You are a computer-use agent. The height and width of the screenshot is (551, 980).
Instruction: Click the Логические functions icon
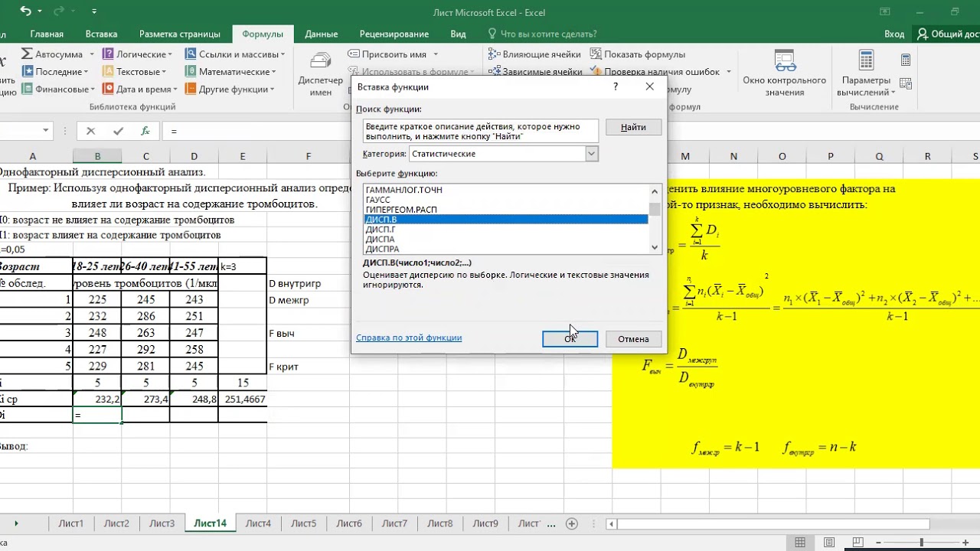click(x=108, y=54)
